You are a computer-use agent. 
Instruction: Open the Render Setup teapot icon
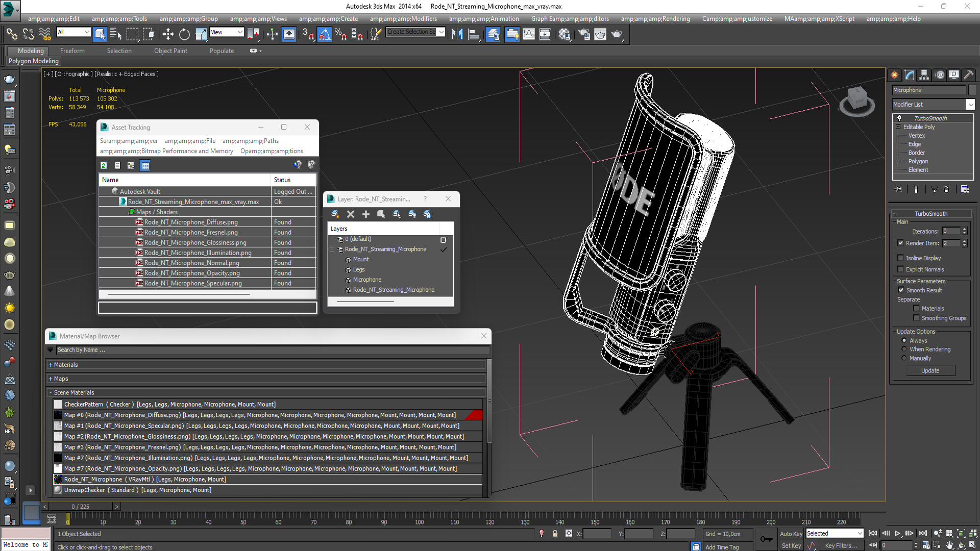point(584,34)
